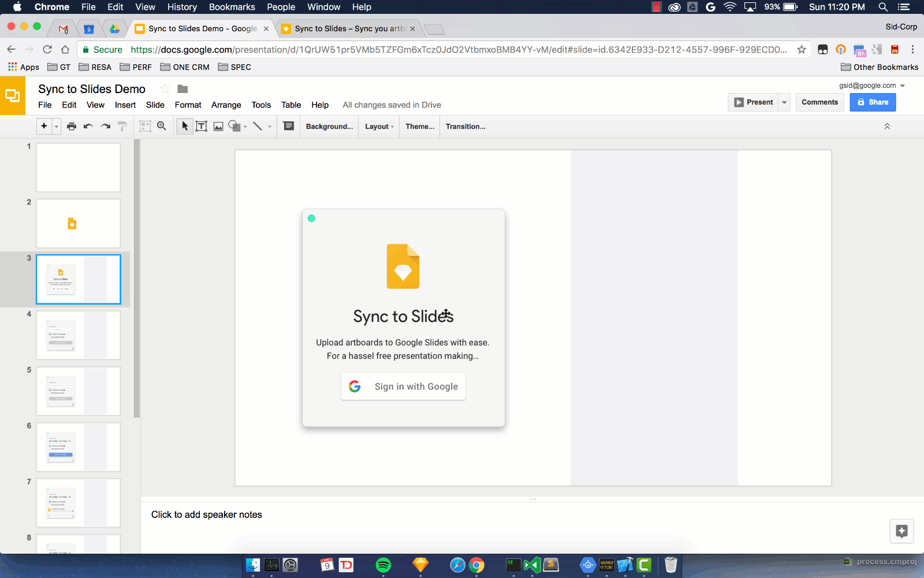Open the shape tool dropdown arrow

pyautogui.click(x=245, y=127)
